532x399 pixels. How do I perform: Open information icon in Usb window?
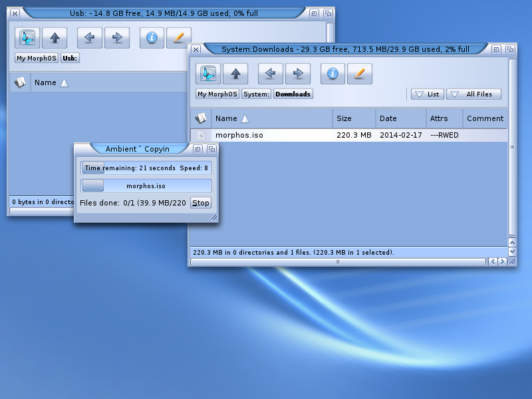point(152,38)
